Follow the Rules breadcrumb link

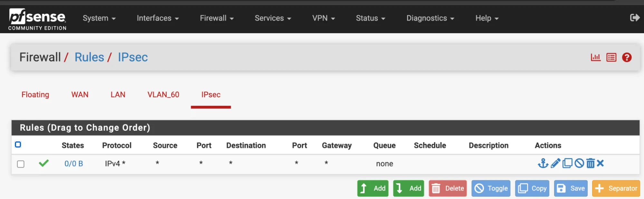[89, 57]
